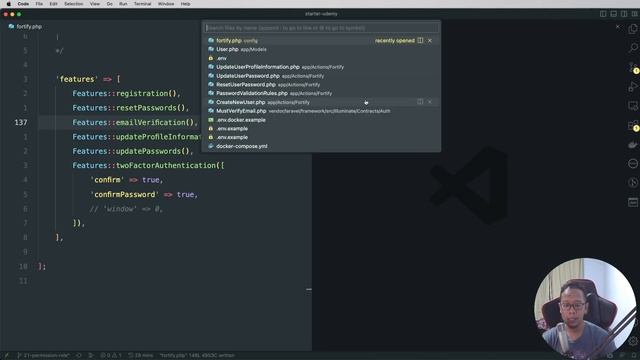Remove fortify.php from recently opened

coord(430,40)
